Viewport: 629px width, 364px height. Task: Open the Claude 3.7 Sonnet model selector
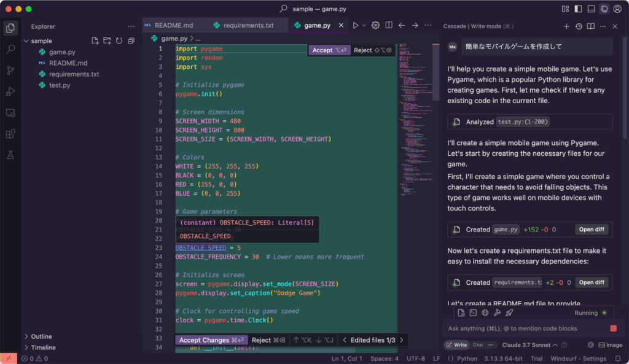[529, 345]
